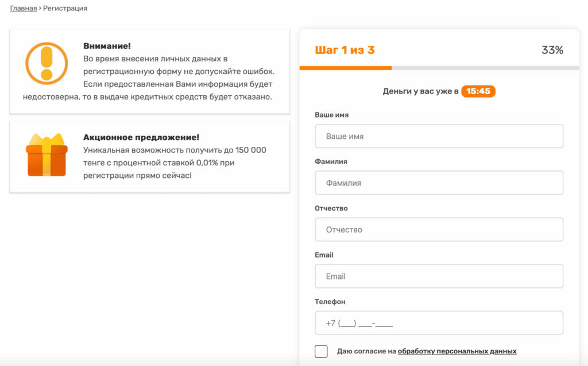Click the 150 000 тенге promo description
The image size is (588, 366).
pos(175,162)
